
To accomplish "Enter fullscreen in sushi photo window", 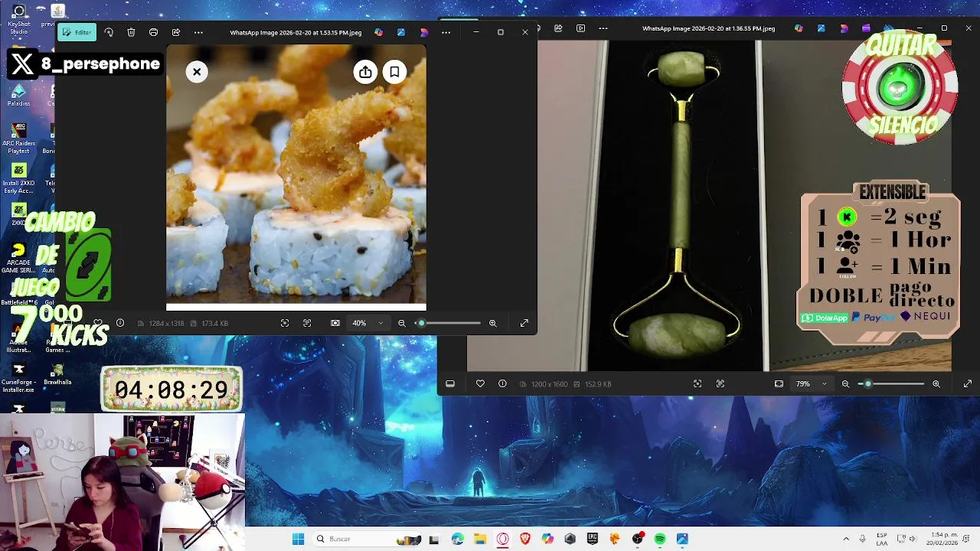I will point(524,323).
